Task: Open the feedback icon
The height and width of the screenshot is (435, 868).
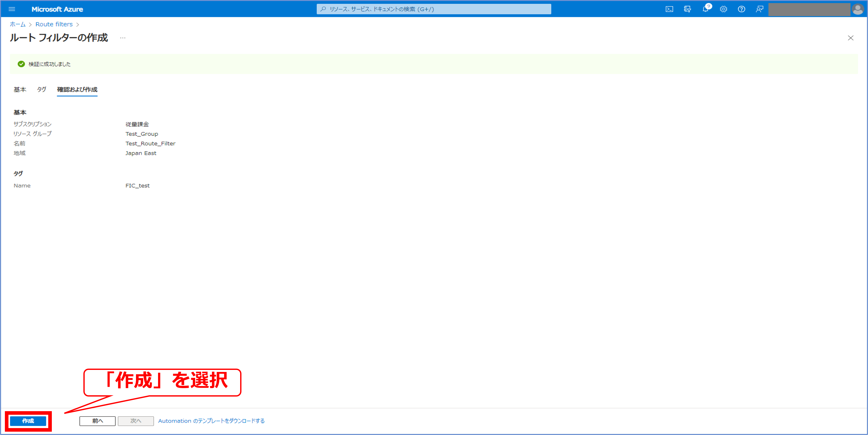Action: 759,9
